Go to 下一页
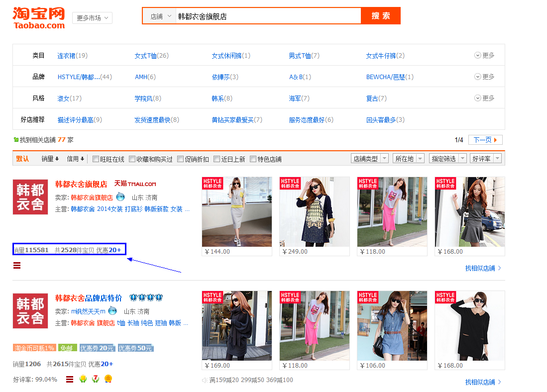Viewport: 547px width, 392px height. (x=485, y=140)
